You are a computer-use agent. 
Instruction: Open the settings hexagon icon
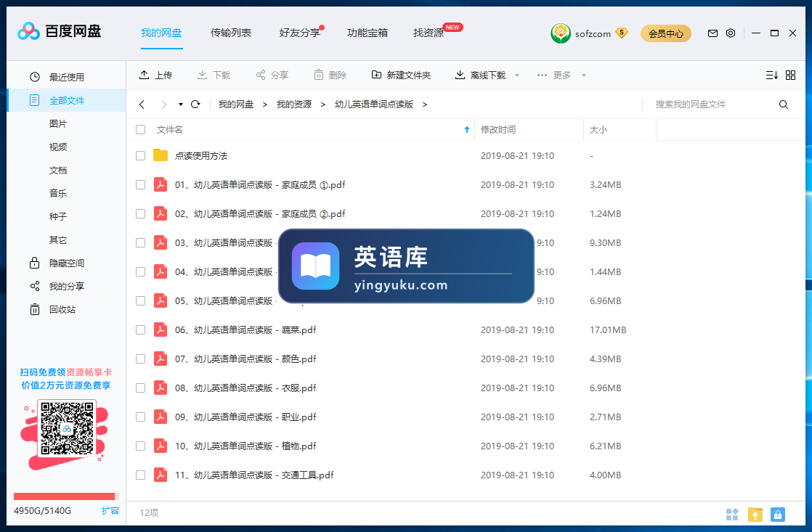point(731,33)
